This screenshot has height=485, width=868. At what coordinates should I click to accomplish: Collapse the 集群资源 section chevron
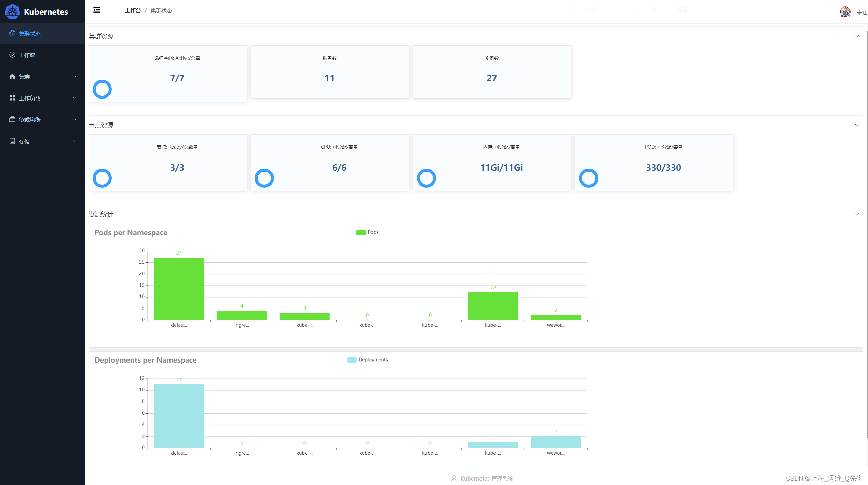[856, 36]
